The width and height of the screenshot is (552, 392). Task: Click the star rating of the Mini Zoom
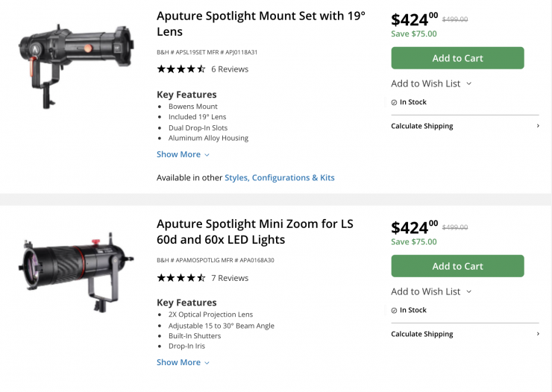pos(181,278)
